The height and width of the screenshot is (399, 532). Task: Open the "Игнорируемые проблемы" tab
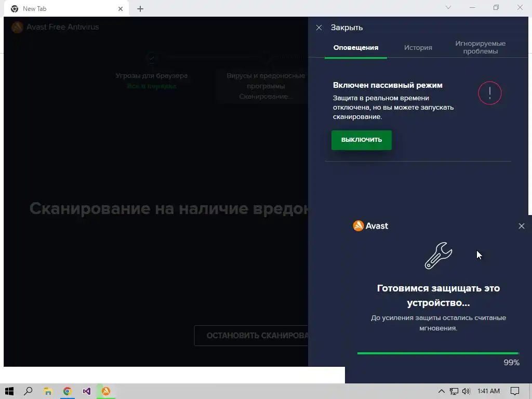(x=480, y=47)
